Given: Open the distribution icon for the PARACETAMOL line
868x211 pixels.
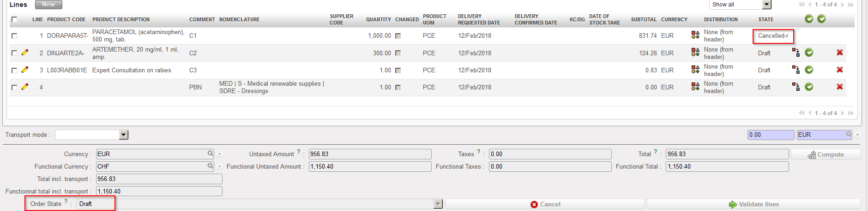Looking at the screenshot, I should [x=695, y=35].
